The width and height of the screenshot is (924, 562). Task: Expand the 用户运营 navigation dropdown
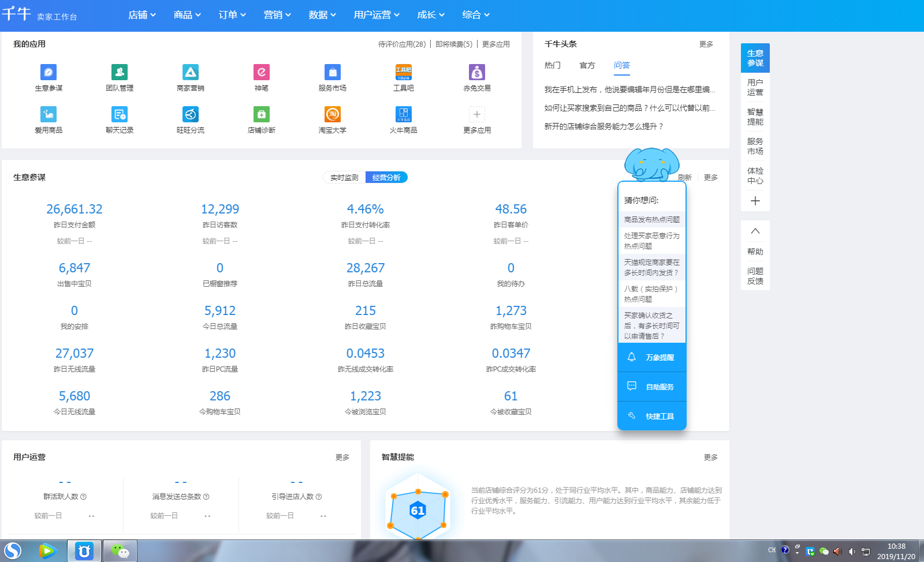pyautogui.click(x=377, y=15)
